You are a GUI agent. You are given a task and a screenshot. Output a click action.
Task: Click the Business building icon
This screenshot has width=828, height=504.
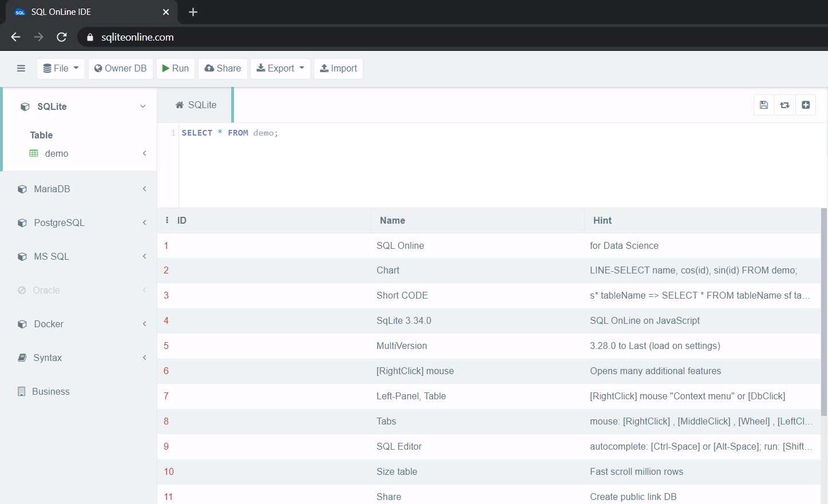[22, 391]
